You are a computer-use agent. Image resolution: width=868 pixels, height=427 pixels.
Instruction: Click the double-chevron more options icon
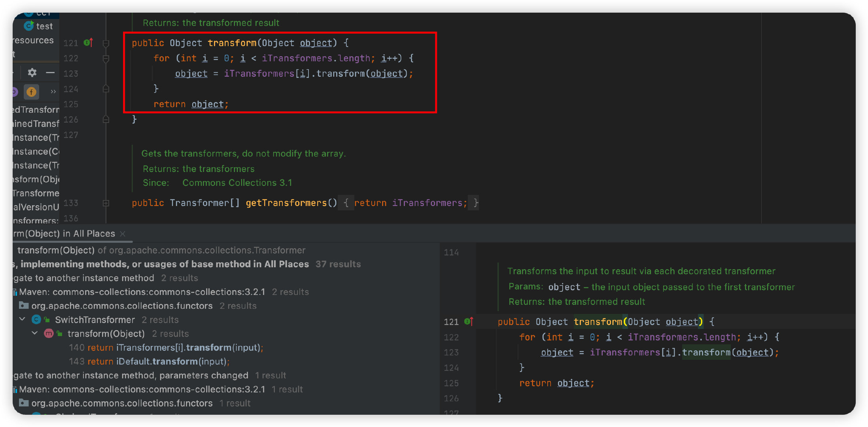[x=53, y=92]
